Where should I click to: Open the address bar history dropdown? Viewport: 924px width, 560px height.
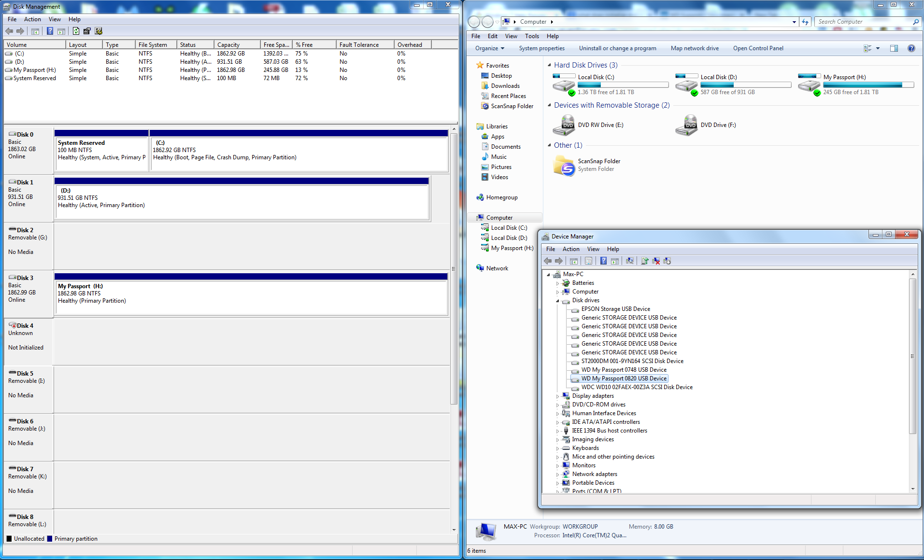point(794,22)
